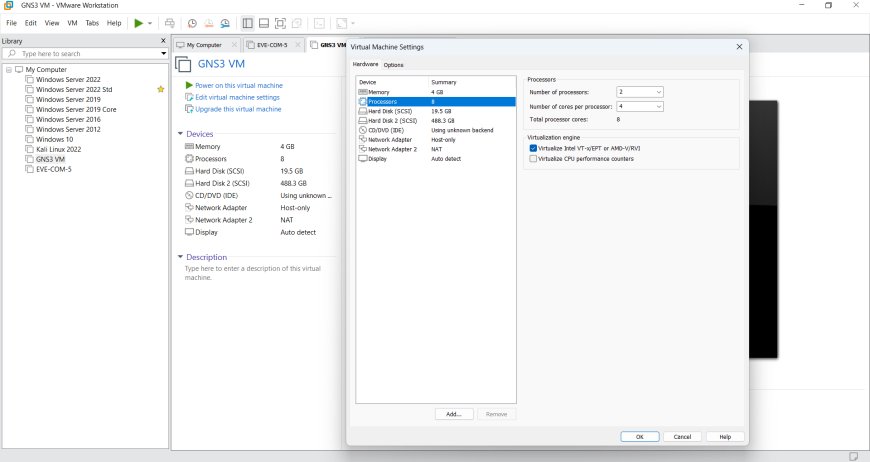Open the Help menu
870x462 pixels.
114,23
